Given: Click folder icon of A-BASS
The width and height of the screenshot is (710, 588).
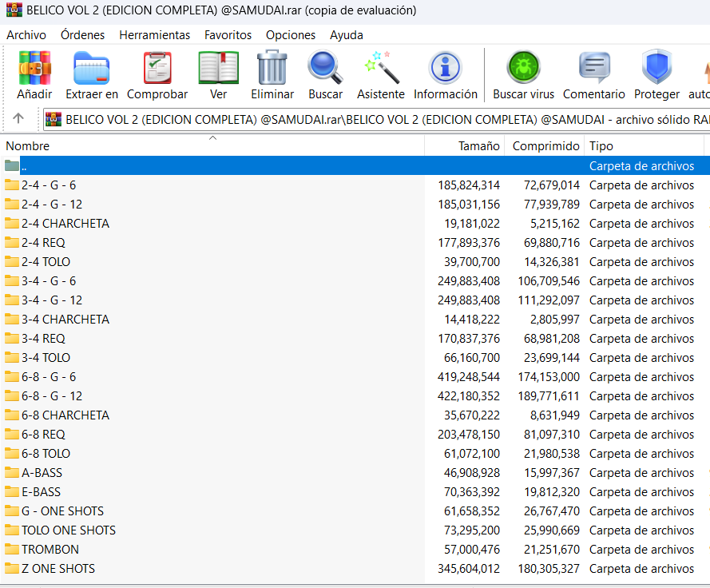Looking at the screenshot, I should click(x=12, y=472).
